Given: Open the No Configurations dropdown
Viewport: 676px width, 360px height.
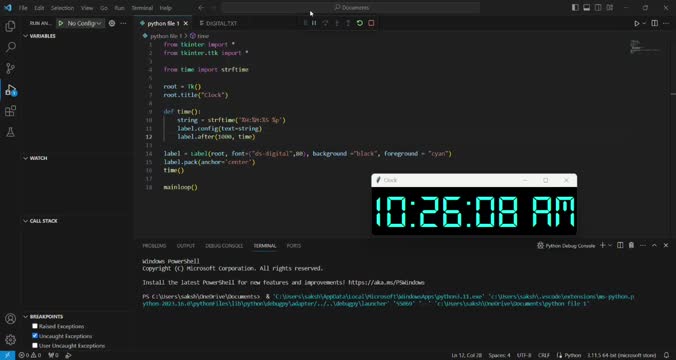Looking at the screenshot, I should click(x=81, y=23).
